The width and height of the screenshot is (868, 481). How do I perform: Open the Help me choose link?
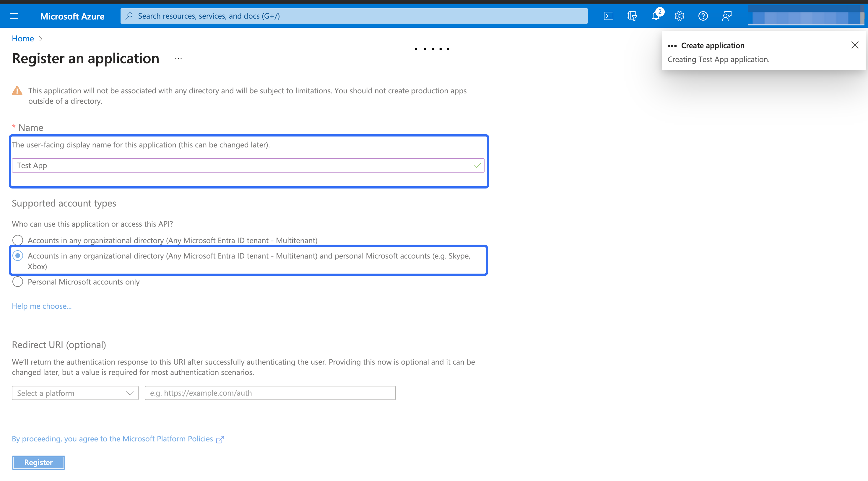click(42, 306)
